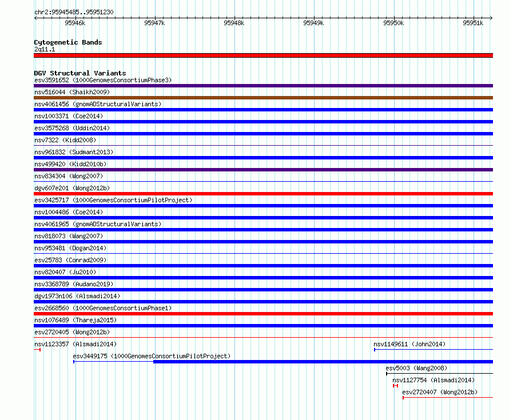Click the purple bar under esv3591652
This screenshot has height=420, width=509.
point(263,86)
